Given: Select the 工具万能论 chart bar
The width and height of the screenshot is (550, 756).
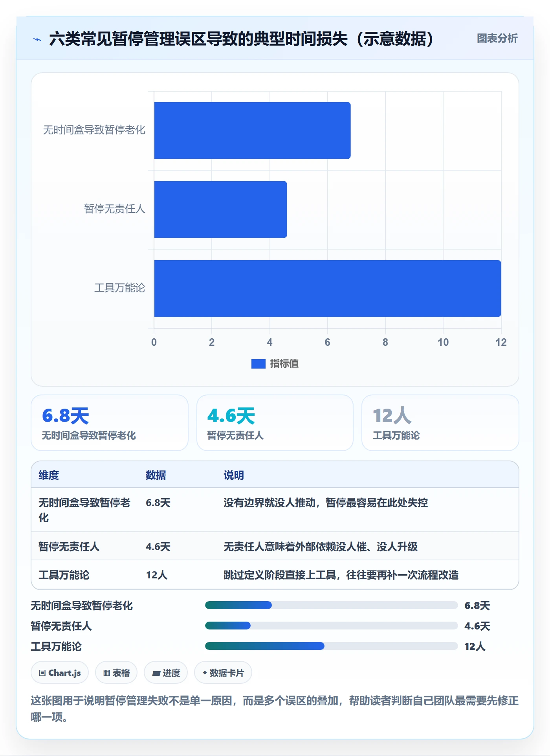Looking at the screenshot, I should tap(327, 288).
